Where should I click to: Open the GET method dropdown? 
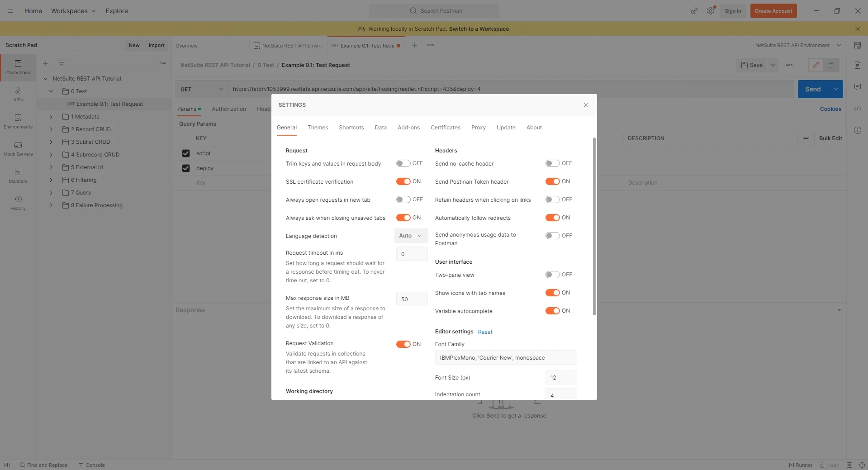point(201,89)
